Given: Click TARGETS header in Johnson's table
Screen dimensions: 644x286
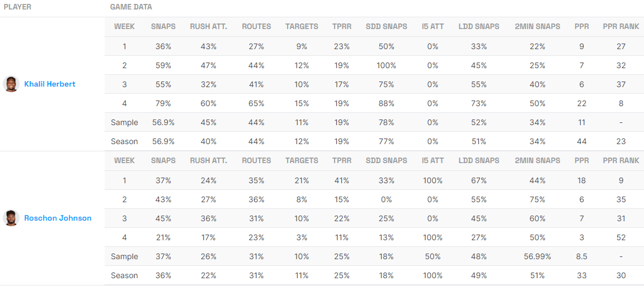Looking at the screenshot, I should pos(302,160).
